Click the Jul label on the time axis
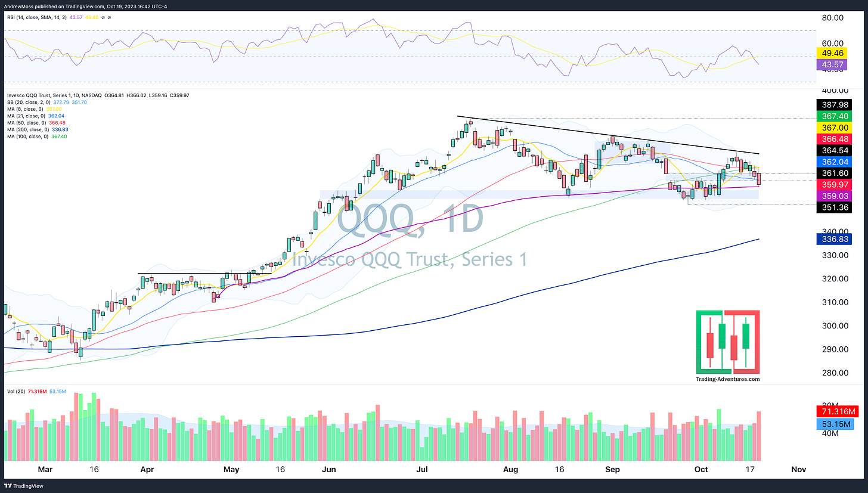Viewport: 868px width, 493px height. (421, 469)
